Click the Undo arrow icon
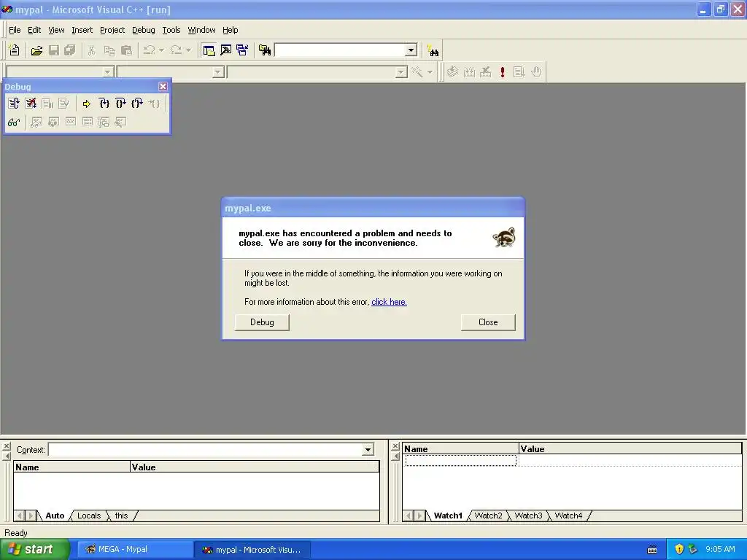 (x=149, y=50)
